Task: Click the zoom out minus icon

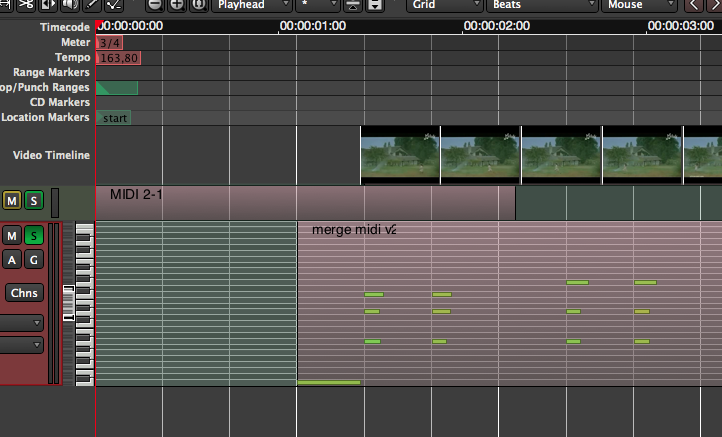Action: tap(154, 5)
